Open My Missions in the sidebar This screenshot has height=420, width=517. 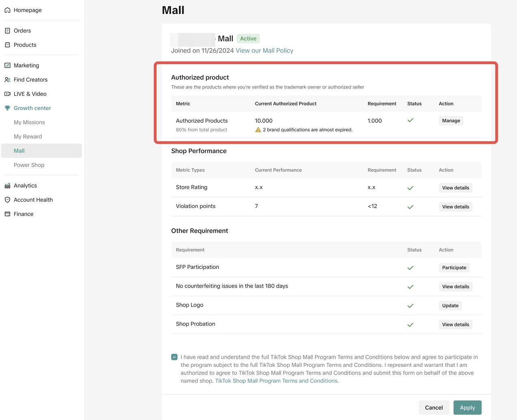[x=29, y=122]
